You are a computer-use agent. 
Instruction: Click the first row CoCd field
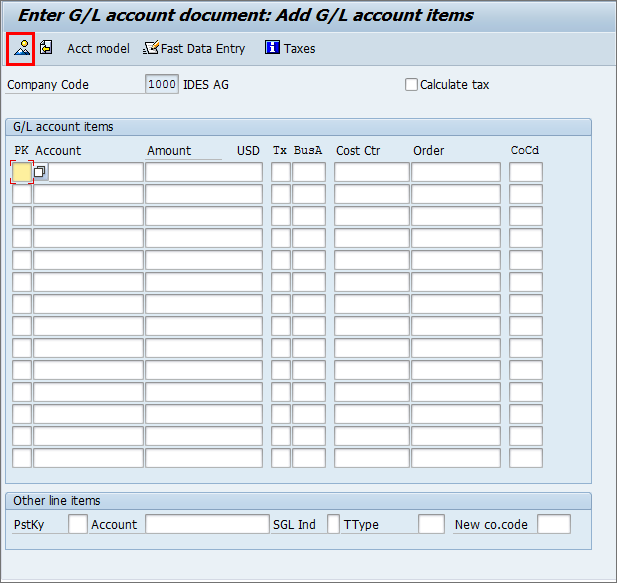pyautogui.click(x=526, y=172)
